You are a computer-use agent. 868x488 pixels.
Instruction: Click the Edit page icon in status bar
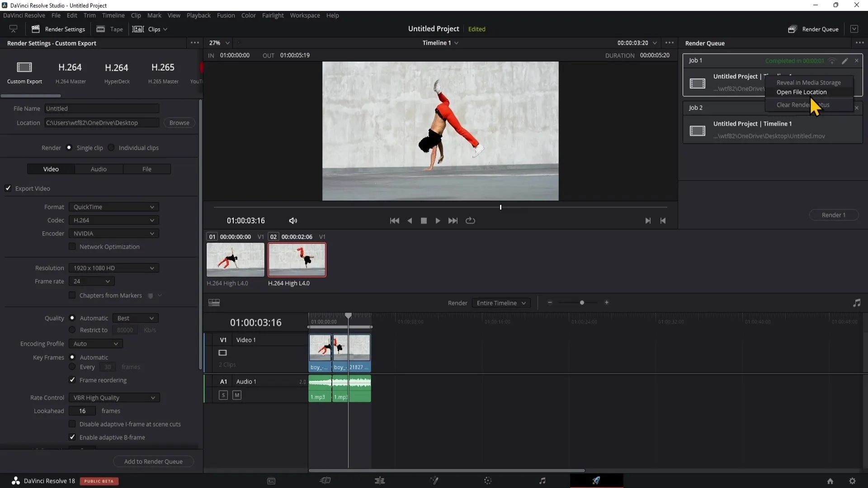(380, 481)
